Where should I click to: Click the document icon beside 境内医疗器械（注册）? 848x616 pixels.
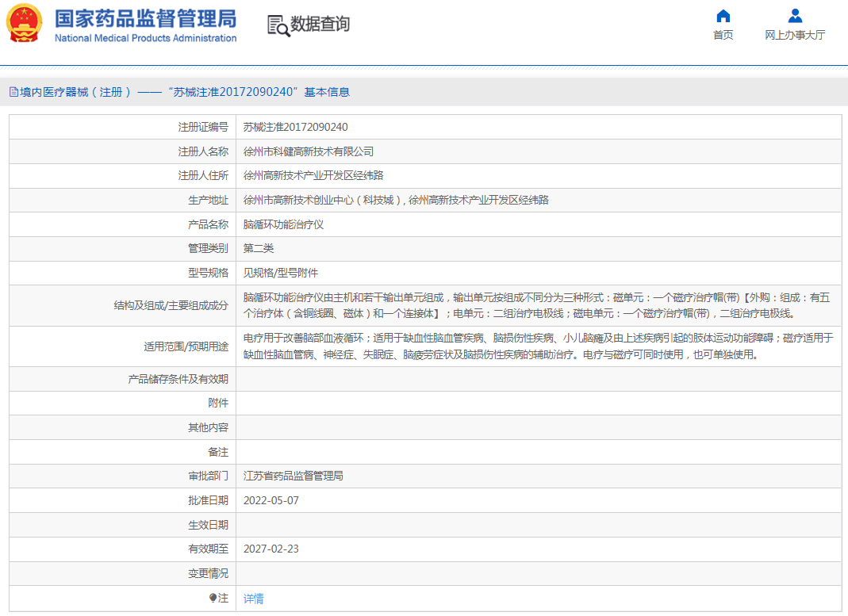pos(12,92)
